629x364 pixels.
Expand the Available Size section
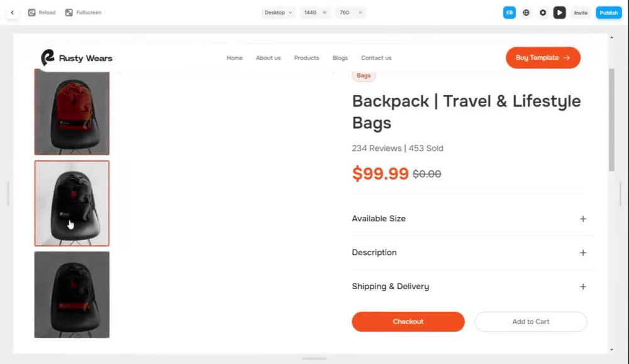point(469,219)
